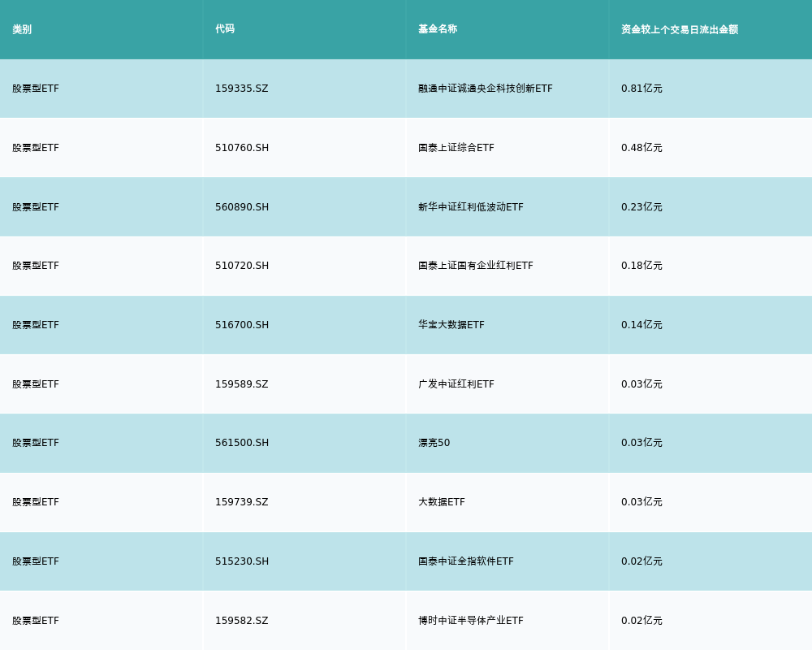Select fund name 融通中证诚通央企科技创新ETF
Viewport: 812px width, 650px height.
pyautogui.click(x=486, y=89)
